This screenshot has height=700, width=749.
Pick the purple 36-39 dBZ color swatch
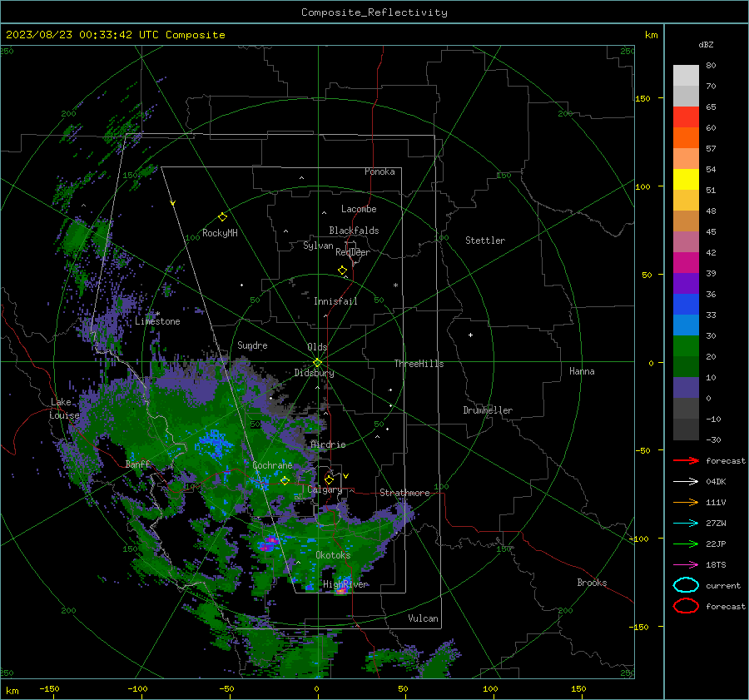(x=686, y=284)
